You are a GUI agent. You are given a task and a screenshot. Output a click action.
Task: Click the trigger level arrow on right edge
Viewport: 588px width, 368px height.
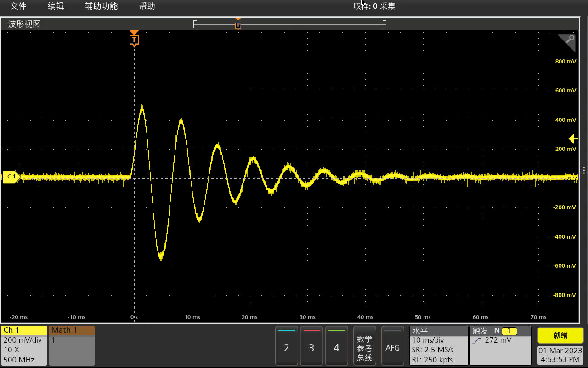573,138
